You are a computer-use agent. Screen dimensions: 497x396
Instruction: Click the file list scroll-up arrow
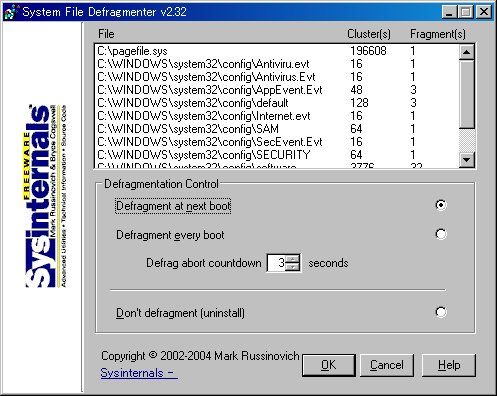pos(467,52)
